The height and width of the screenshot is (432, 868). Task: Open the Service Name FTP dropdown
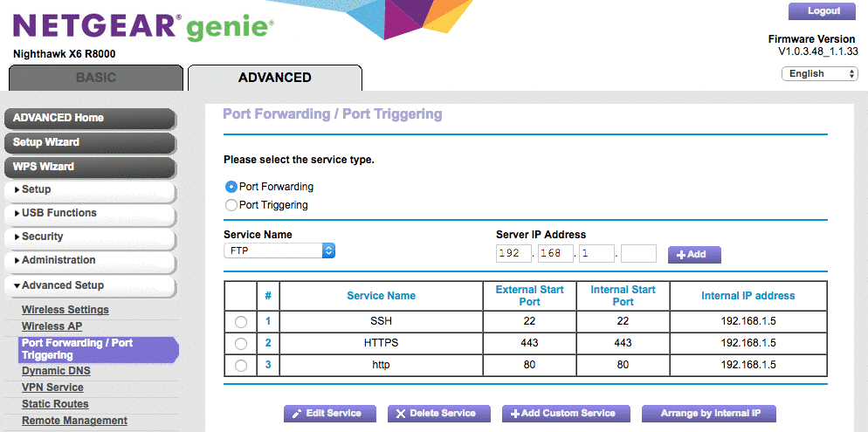tap(279, 250)
